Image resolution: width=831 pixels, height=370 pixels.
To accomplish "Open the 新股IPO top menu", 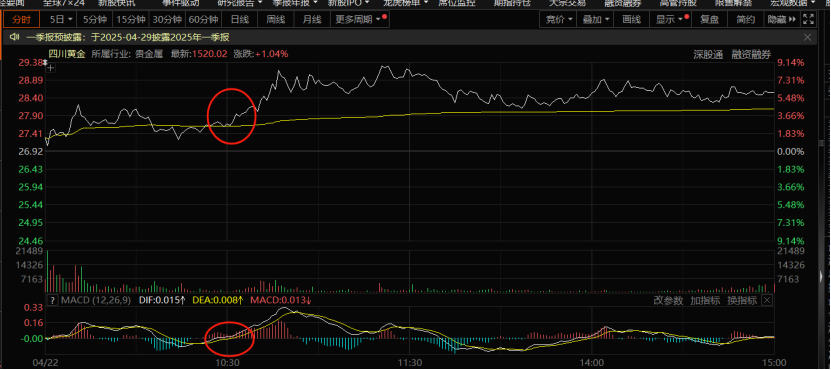I will [x=349, y=3].
